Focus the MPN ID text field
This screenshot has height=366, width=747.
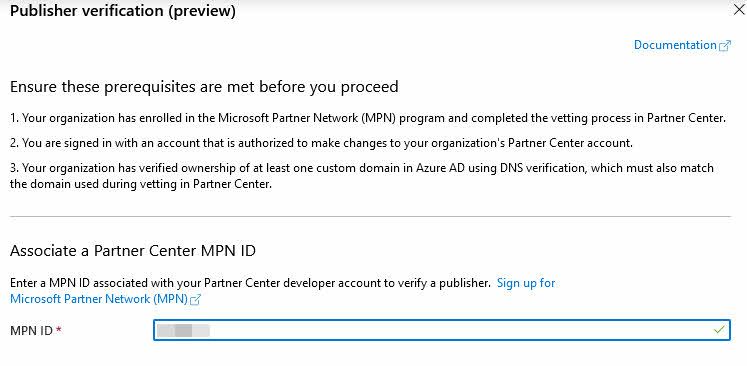click(x=442, y=330)
